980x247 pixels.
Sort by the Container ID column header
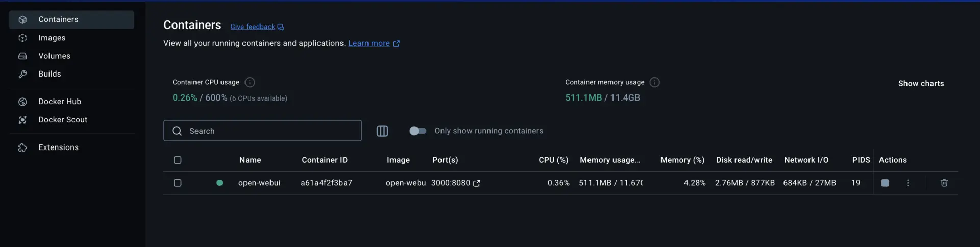[325, 160]
